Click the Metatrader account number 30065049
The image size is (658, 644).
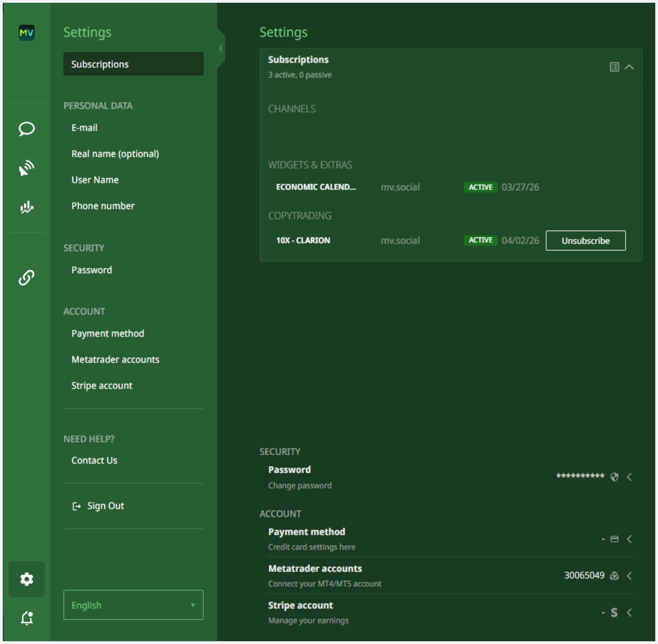[584, 576]
